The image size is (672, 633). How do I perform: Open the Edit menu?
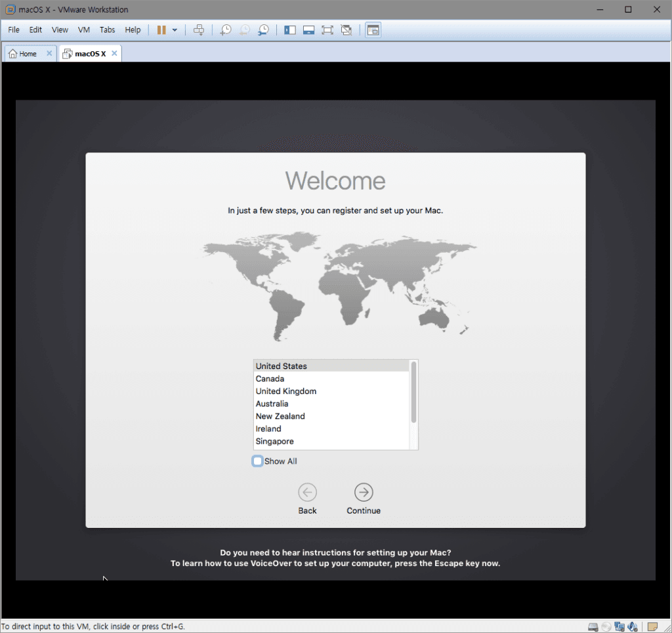point(35,30)
